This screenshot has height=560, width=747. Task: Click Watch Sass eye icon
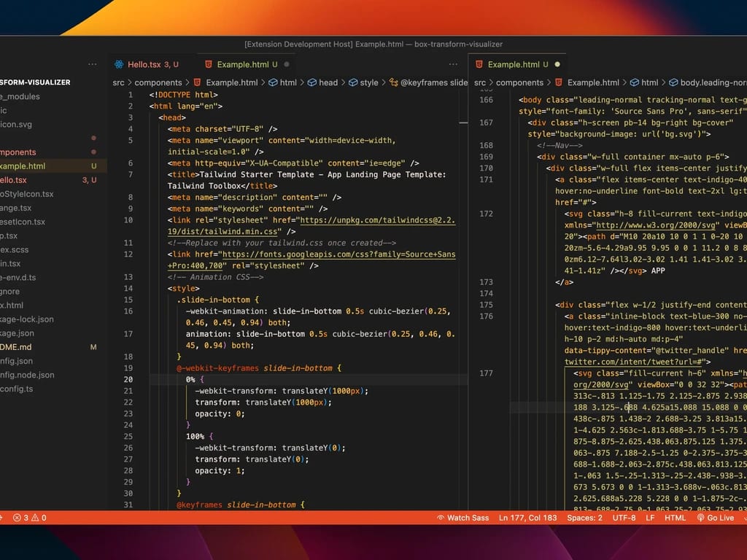pyautogui.click(x=441, y=518)
